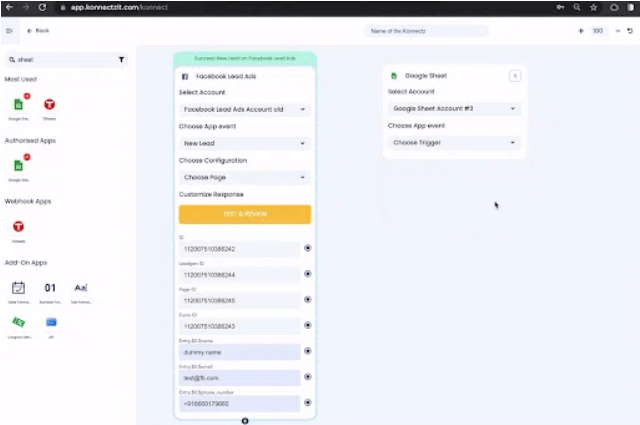Click the dummy name full name field
Screen dimensions: 640x425
click(240, 352)
